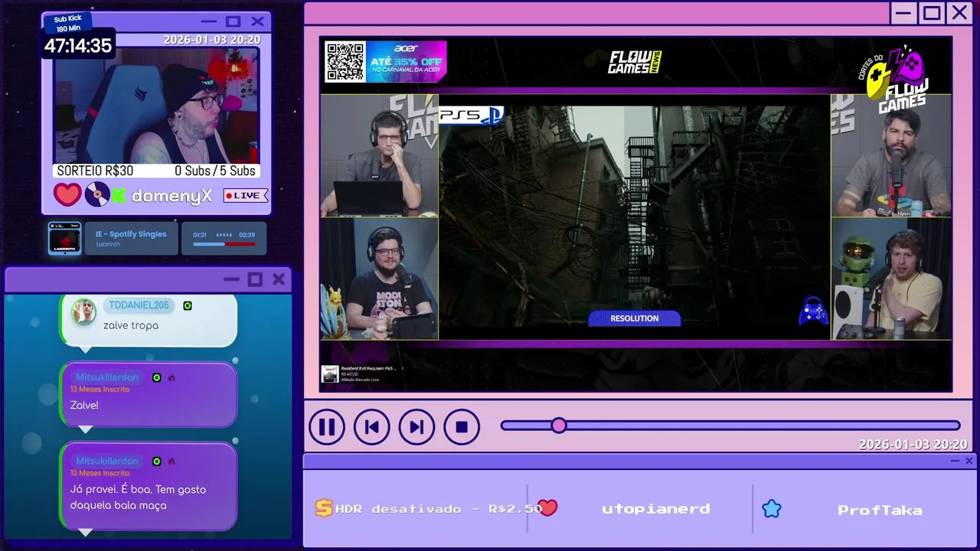Close the domenyX webcam window
This screenshot has height=551, width=980.
pos(258,21)
